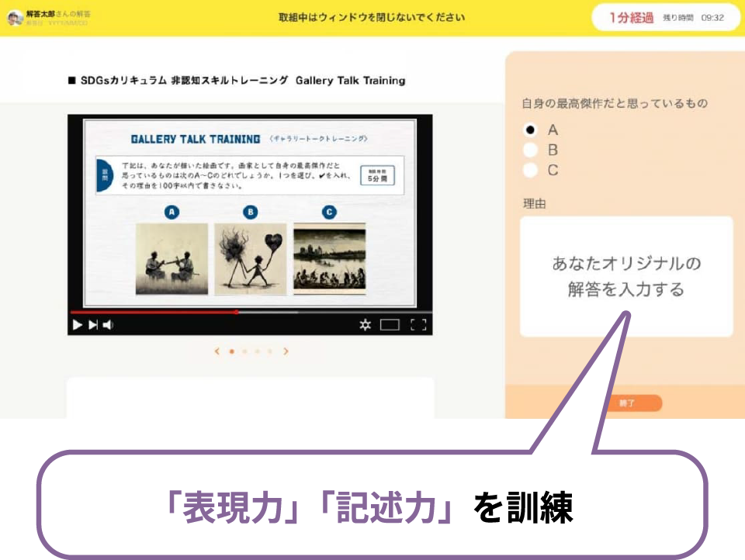745x560 pixels.
Task: Enter fullscreen mode on the video player
Action: coord(418,325)
